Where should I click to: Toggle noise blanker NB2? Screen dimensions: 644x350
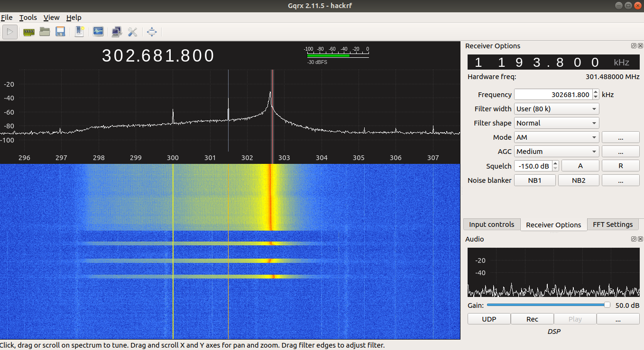[578, 180]
